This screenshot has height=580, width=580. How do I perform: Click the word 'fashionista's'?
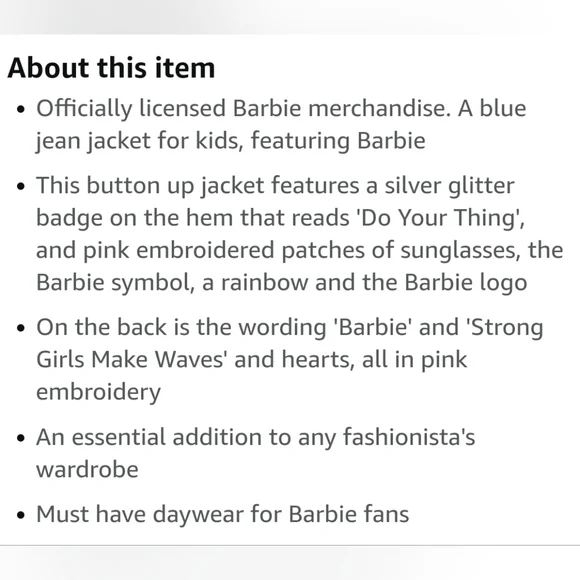pyautogui.click(x=409, y=437)
